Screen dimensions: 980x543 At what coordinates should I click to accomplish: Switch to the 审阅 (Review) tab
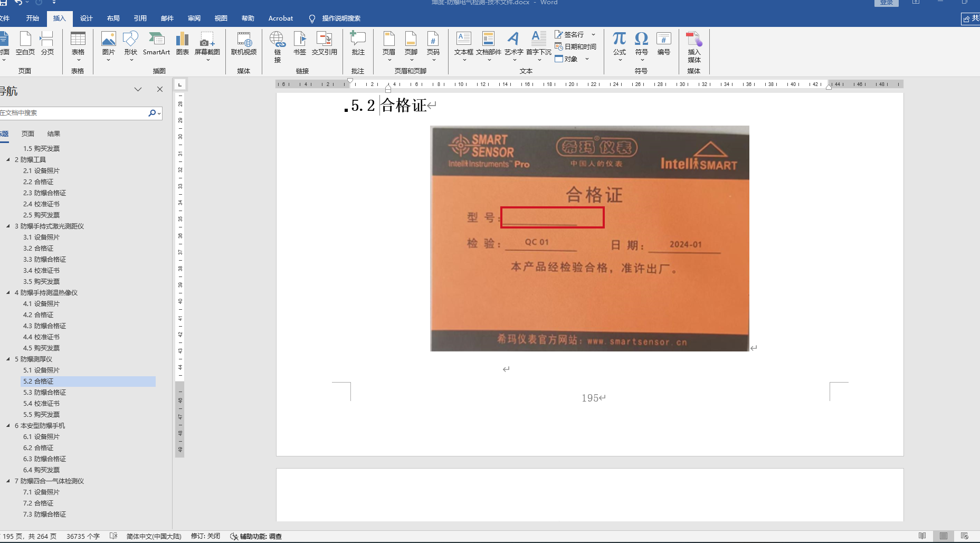194,18
